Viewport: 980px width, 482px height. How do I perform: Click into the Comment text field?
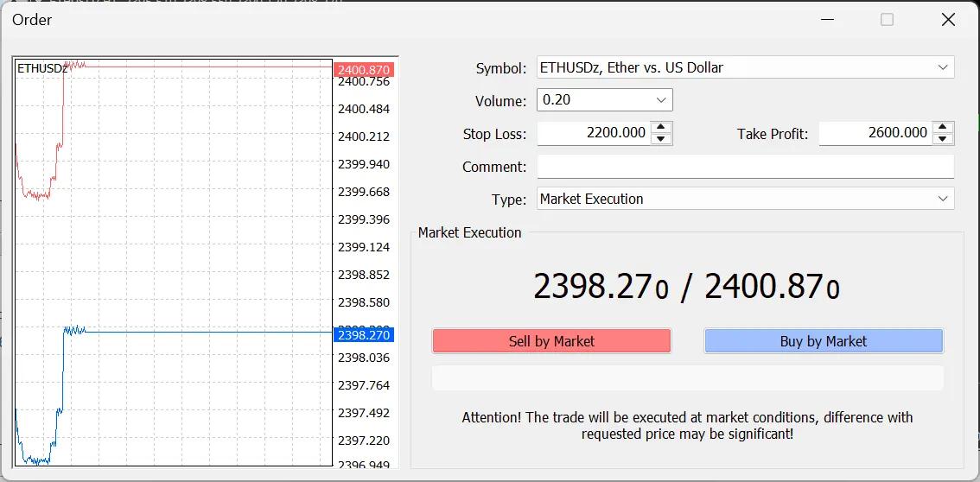click(746, 167)
